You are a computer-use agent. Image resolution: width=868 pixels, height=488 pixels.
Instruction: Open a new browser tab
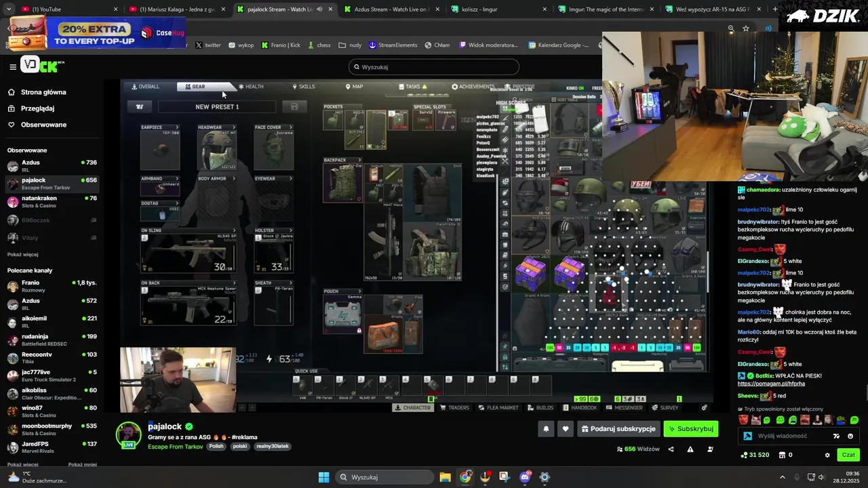776,9
